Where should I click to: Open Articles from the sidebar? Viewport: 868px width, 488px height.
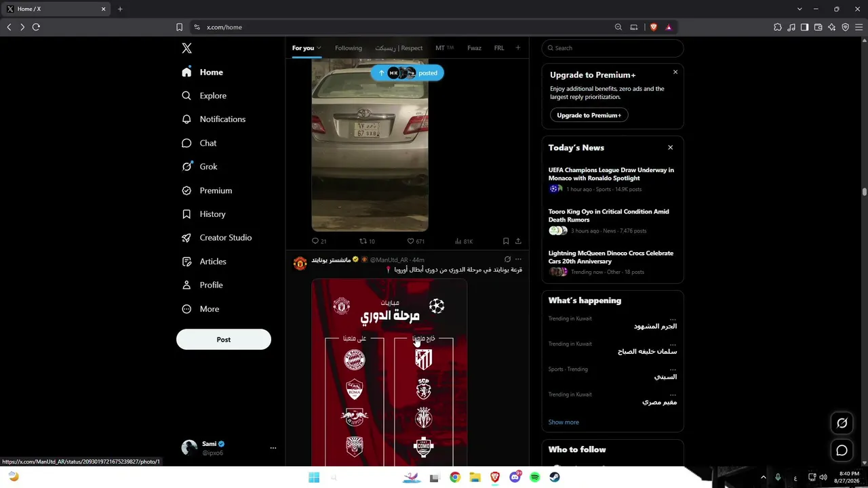[204, 262]
